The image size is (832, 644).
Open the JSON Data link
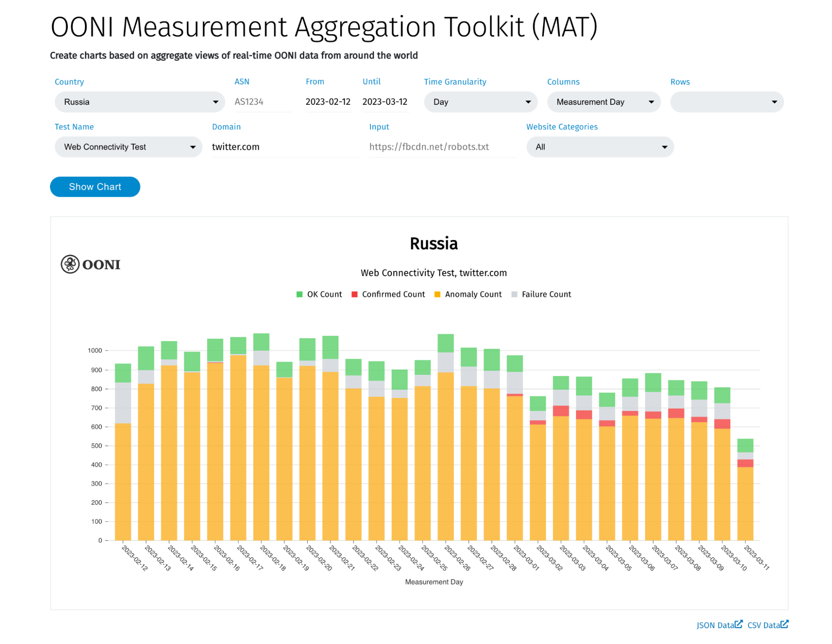point(715,625)
